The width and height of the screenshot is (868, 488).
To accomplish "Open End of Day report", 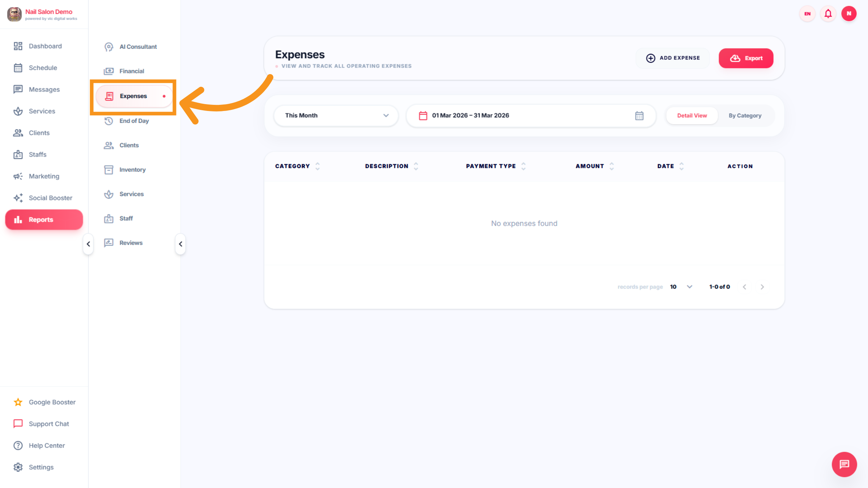I will 134,121.
